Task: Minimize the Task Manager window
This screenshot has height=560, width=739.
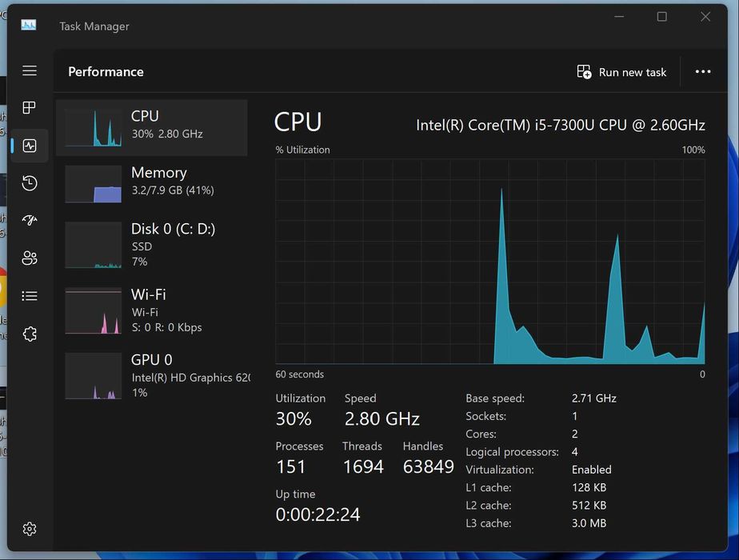Action: [x=619, y=17]
